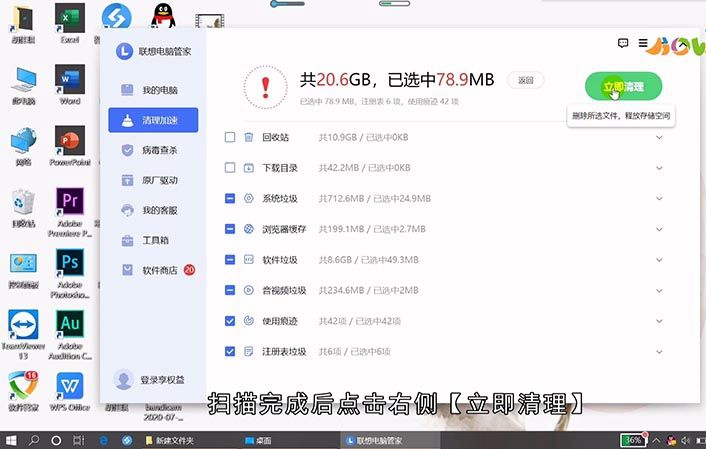Select the 清理加速 sidebar item
706x449 pixels.
coord(153,120)
